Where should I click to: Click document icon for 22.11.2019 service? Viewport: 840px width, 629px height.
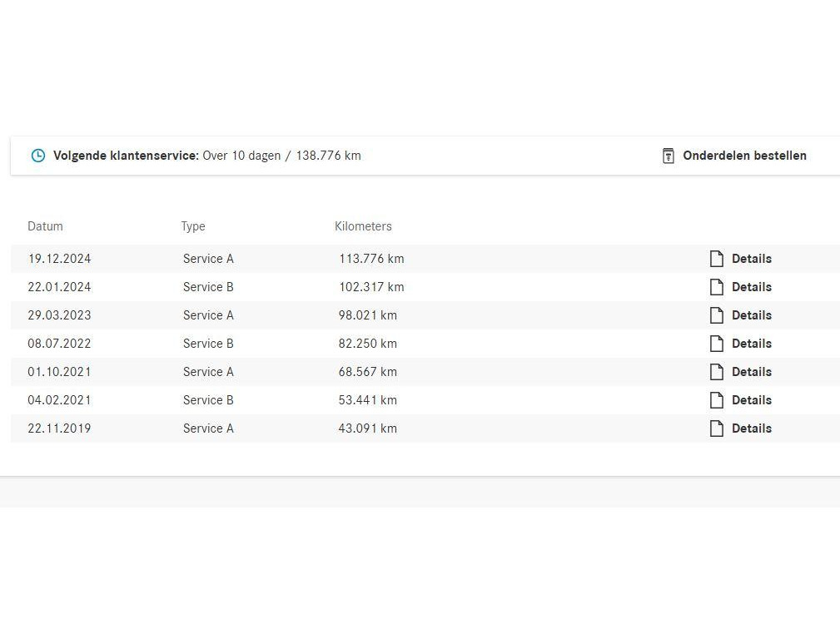tap(716, 428)
